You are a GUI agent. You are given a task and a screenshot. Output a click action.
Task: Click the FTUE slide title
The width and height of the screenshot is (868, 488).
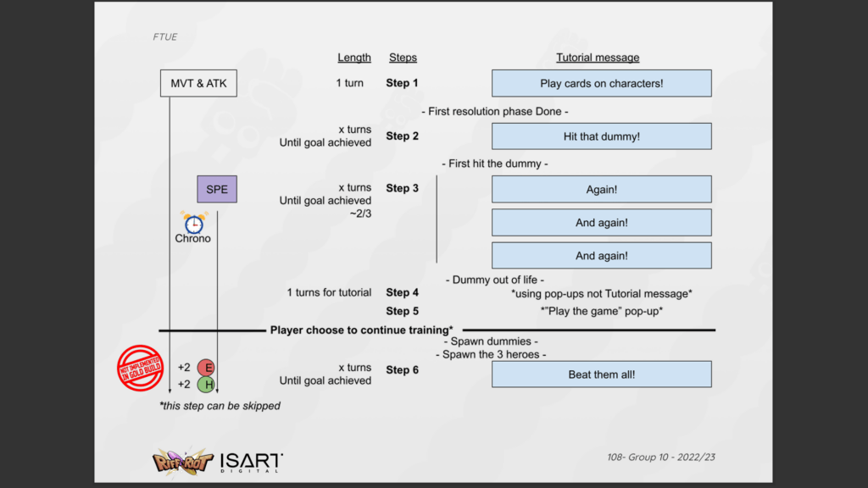pos(165,37)
